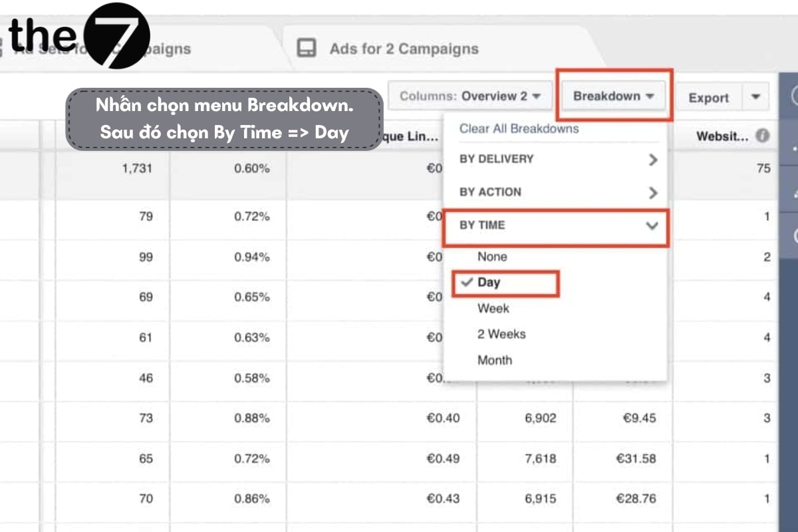Open the Export options arrow
This screenshot has height=532, width=798.
[755, 97]
